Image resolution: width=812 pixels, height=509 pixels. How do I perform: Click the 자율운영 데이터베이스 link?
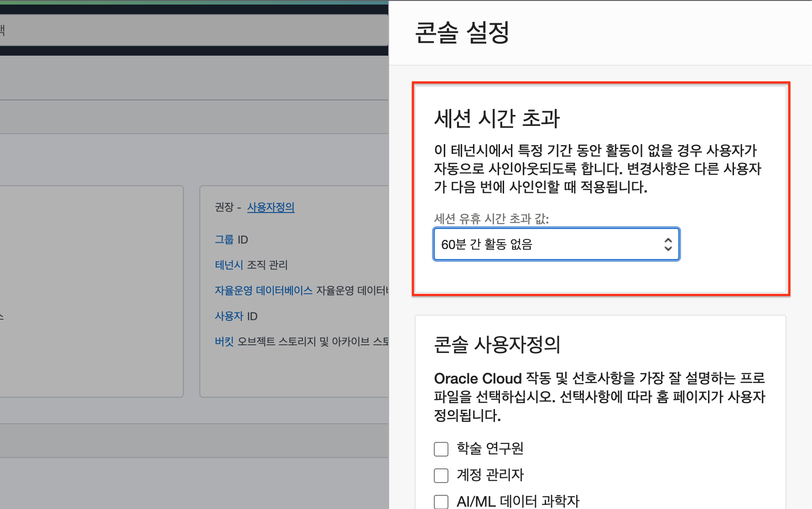(264, 291)
